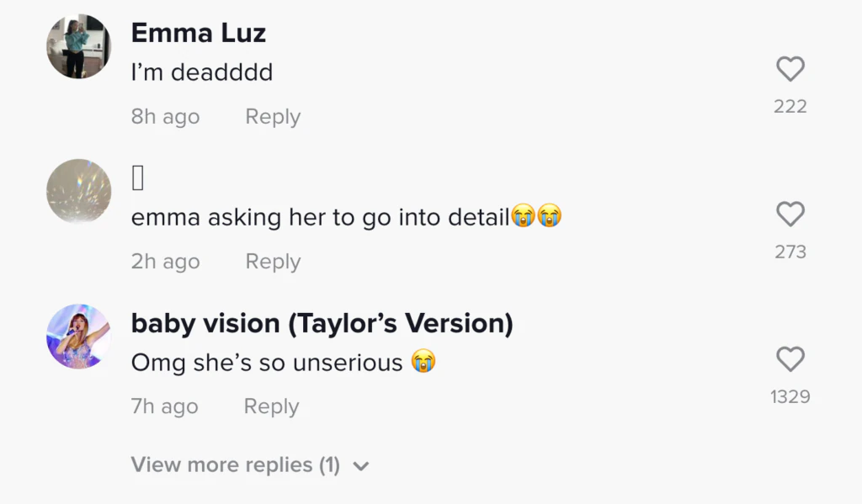Open the Emma Luz username link
This screenshot has width=862, height=504.
click(x=198, y=33)
